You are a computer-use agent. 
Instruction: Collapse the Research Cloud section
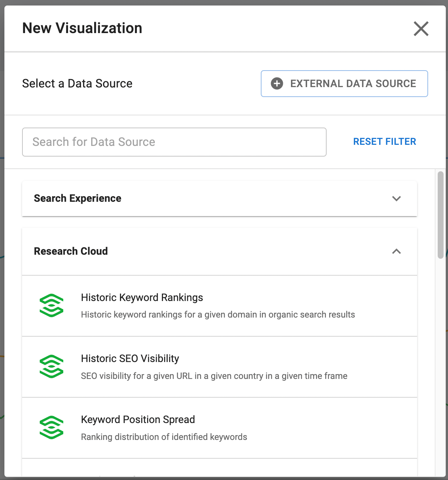coord(220,251)
